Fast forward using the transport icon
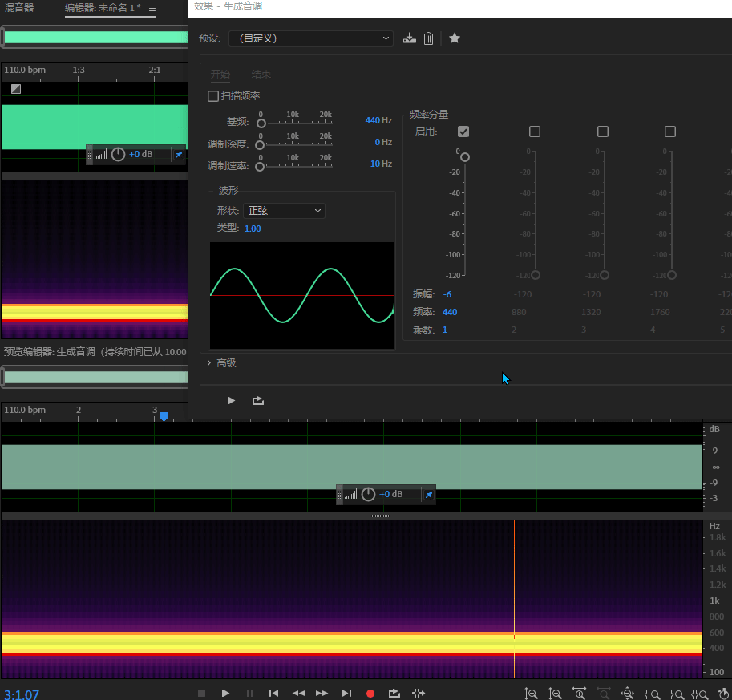732x700 pixels. tap(322, 693)
